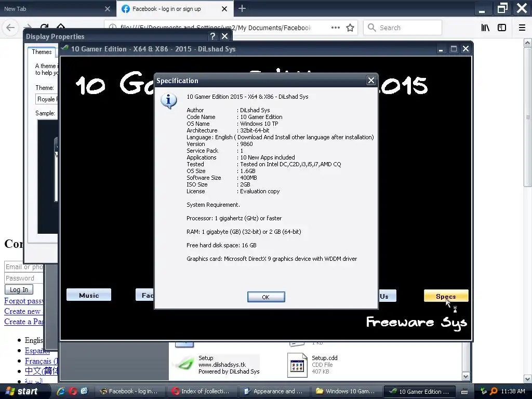Click the browser page scrollbar down arrow
The width and height of the screenshot is (532, 399).
point(527,379)
